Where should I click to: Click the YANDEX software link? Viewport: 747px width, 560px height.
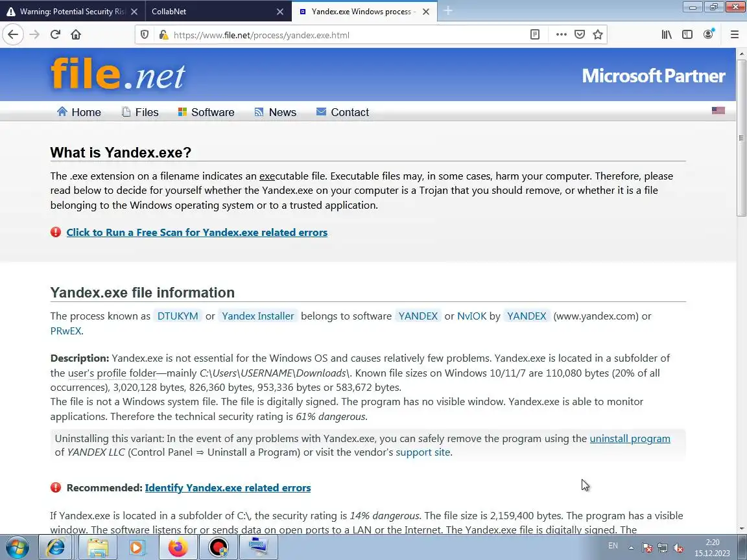pos(418,316)
